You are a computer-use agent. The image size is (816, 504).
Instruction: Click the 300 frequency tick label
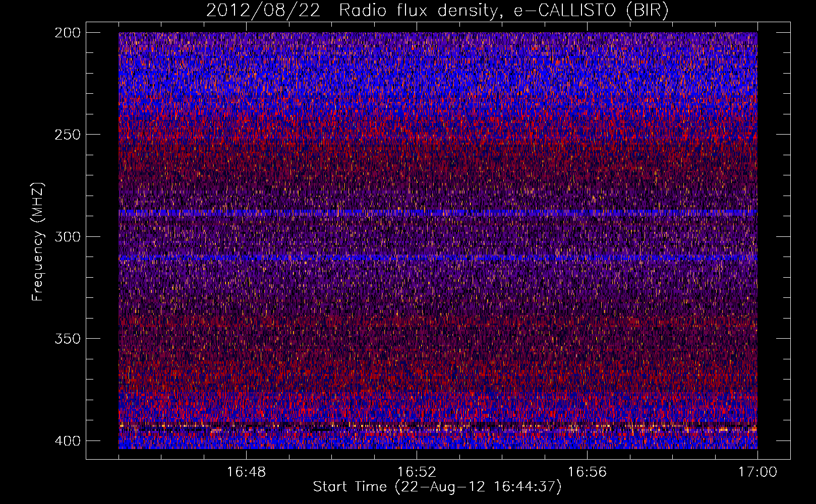pyautogui.click(x=67, y=236)
